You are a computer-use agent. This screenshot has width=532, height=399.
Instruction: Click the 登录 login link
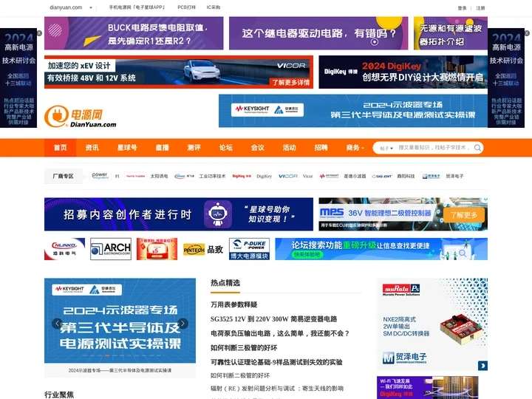(x=462, y=8)
